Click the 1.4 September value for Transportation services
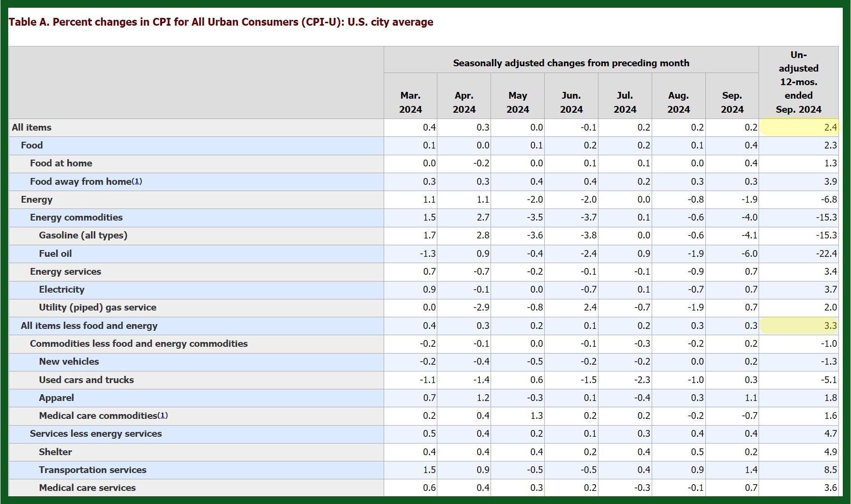This screenshot has width=851, height=504. pyautogui.click(x=751, y=470)
